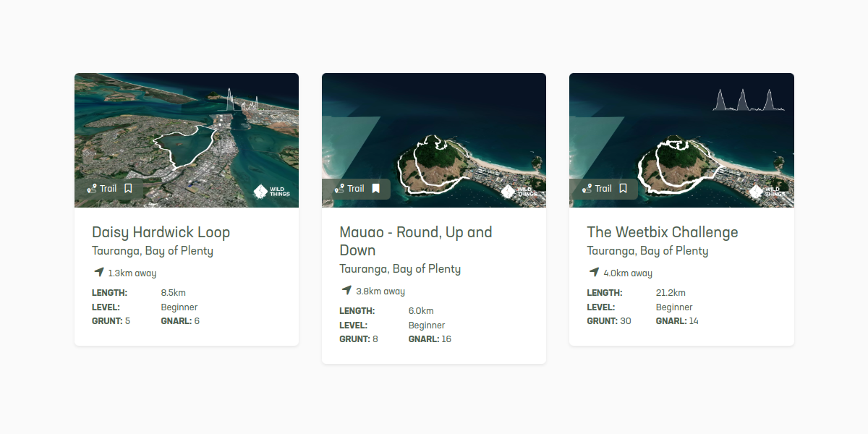Open The Weetbix Challenge map thumbnail
Viewport: 868px width, 434px height.
(681, 140)
